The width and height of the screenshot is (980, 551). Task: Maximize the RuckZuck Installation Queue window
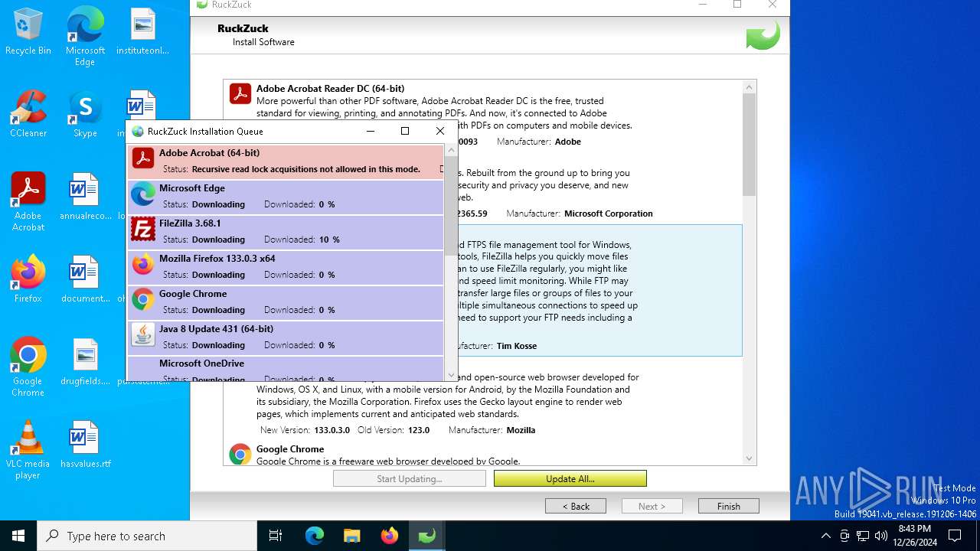[x=405, y=131]
